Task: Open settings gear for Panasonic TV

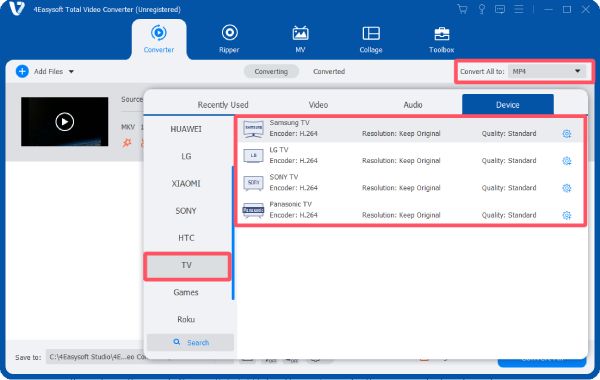Action: coord(567,215)
